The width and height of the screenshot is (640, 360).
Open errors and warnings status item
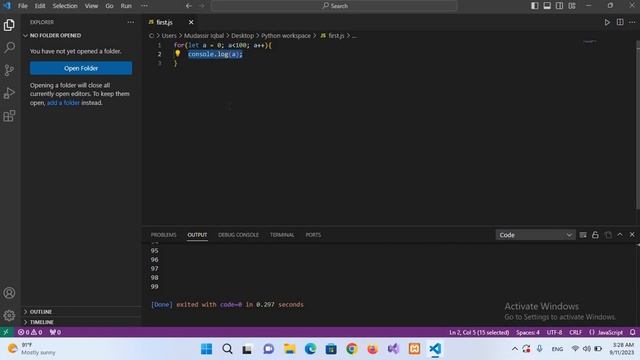tap(30, 332)
